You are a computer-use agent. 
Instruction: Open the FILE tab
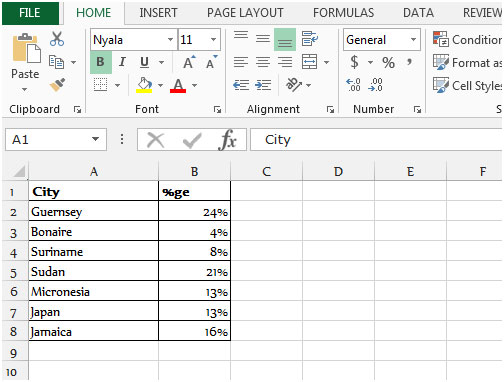pos(30,13)
